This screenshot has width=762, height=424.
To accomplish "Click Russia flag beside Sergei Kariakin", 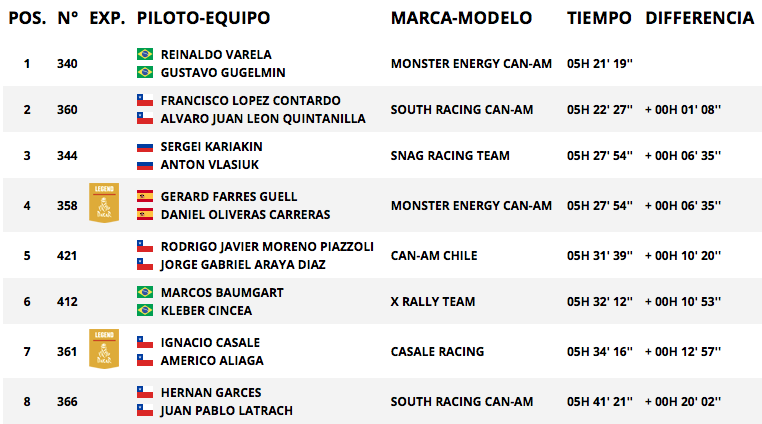I will [145, 146].
